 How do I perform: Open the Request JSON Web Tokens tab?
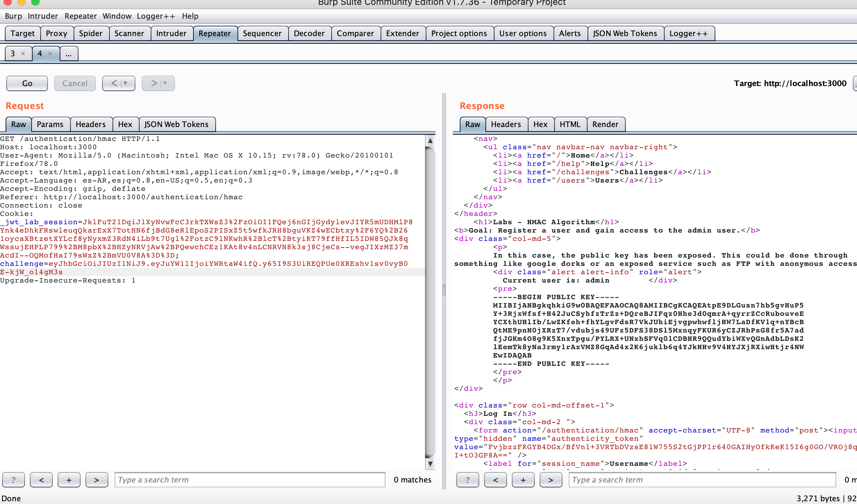[176, 124]
